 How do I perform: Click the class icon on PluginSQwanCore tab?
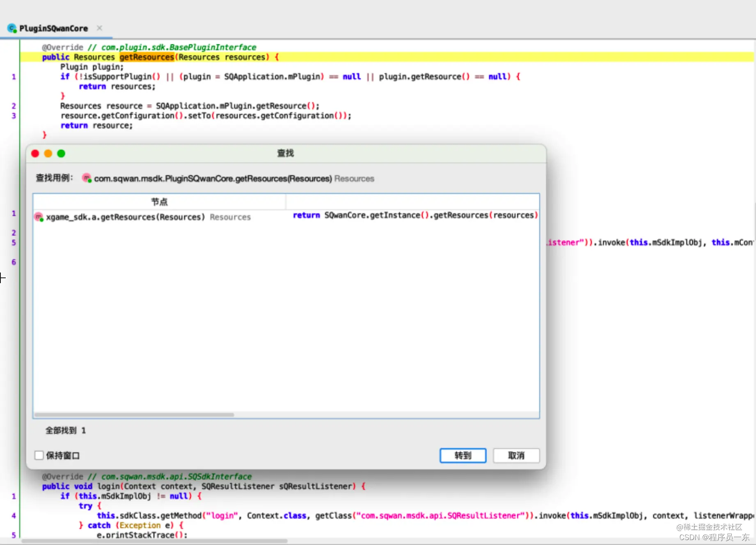point(12,28)
